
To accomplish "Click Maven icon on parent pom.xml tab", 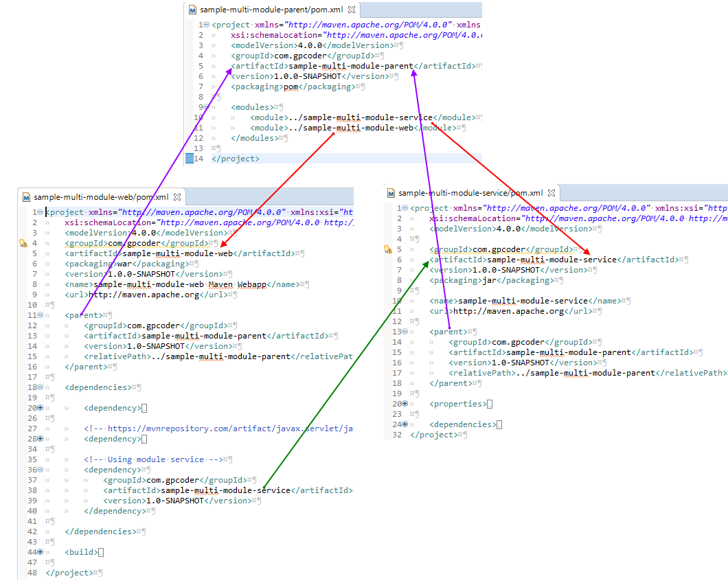I will [193, 10].
